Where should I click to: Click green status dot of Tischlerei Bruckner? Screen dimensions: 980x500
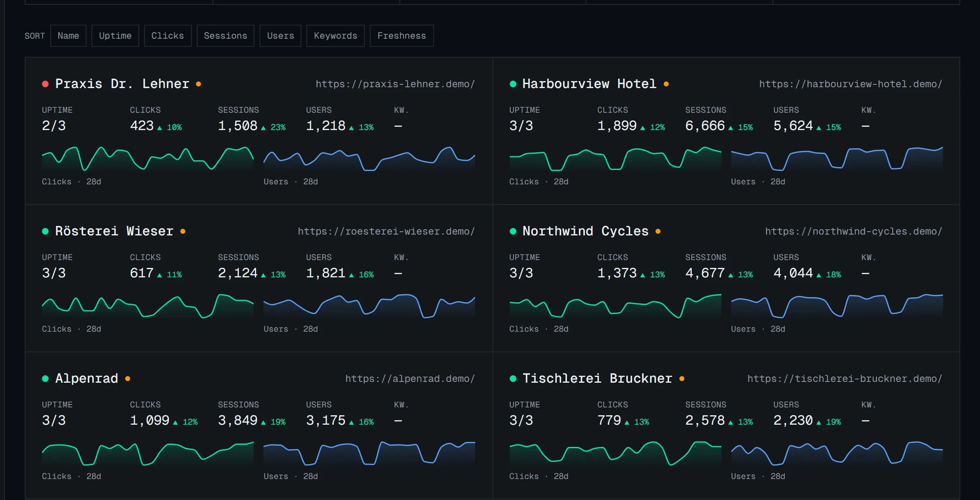[513, 379]
